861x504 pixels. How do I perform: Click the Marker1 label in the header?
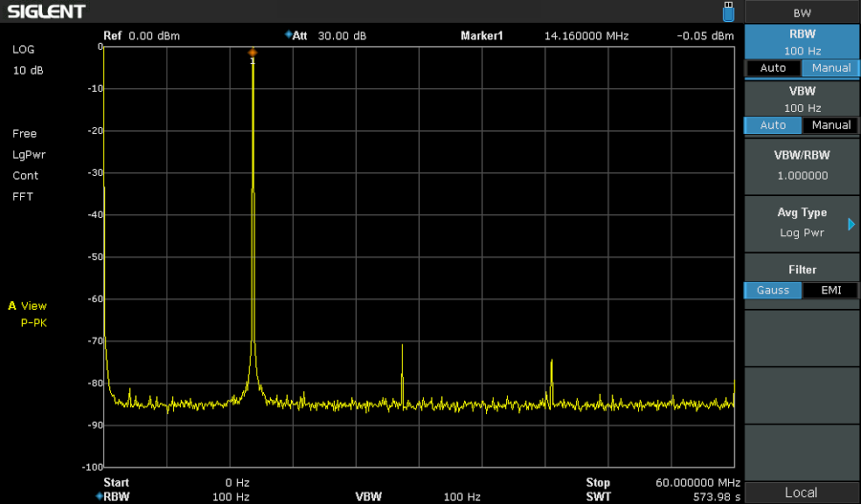coord(481,35)
